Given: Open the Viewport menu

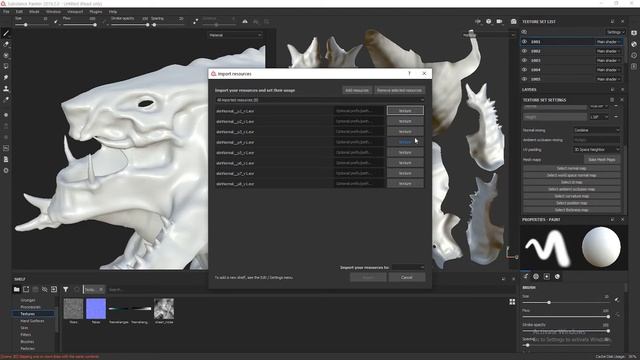Looking at the screenshot, I should [75, 12].
